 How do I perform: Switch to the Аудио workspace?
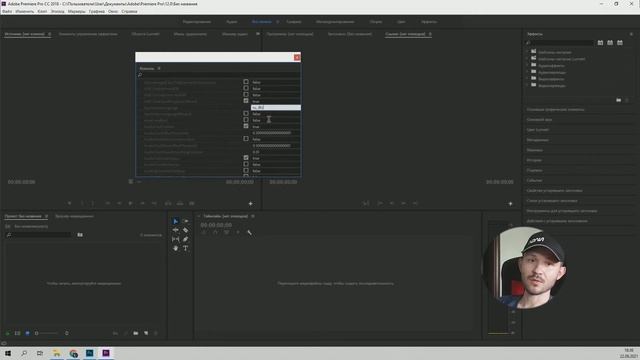232,22
